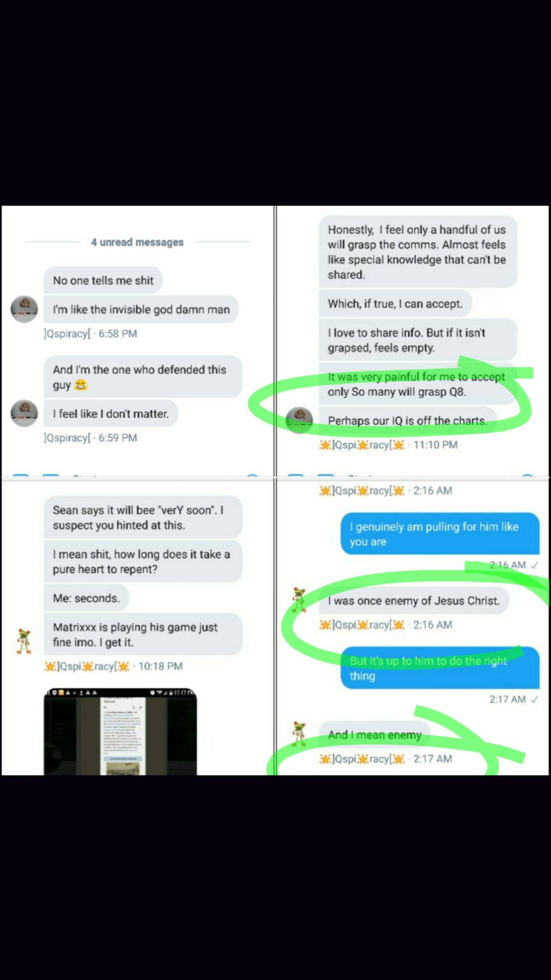
Task: Tap the avatar beside 'Perhaps our IQ is off the charts'
Action: click(299, 420)
